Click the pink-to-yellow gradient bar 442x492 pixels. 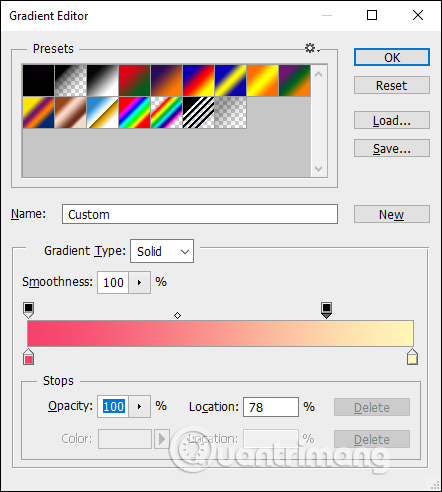coord(220,333)
